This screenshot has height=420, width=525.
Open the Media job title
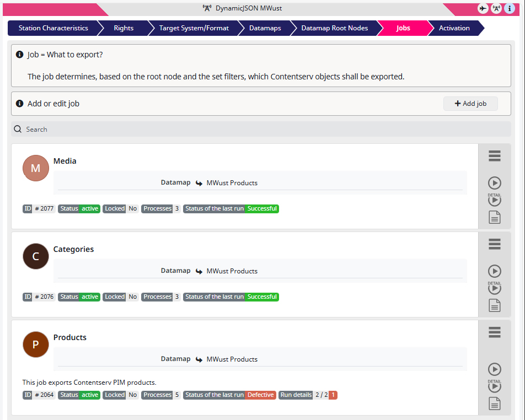pos(65,161)
